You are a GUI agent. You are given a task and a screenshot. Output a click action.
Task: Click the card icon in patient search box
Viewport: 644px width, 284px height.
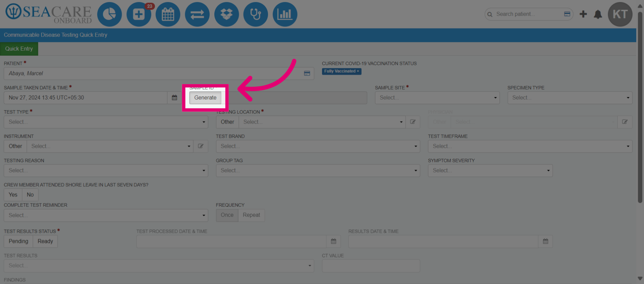(567, 14)
